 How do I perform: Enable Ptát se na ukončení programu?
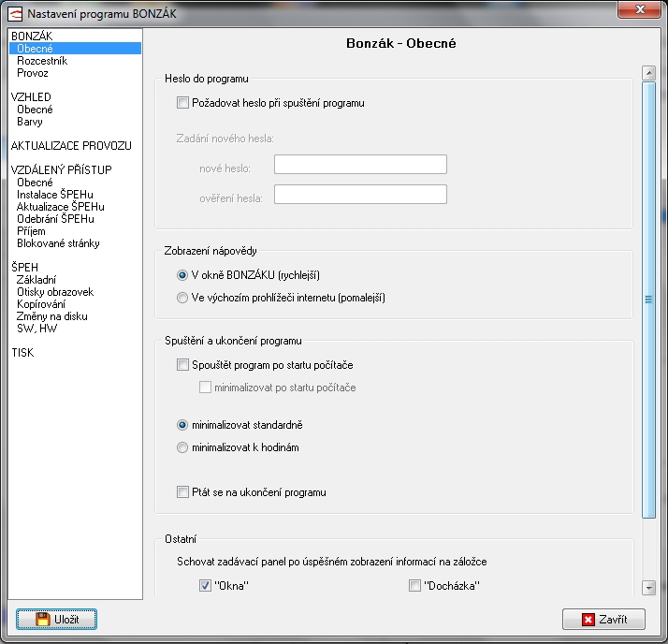[x=182, y=492]
